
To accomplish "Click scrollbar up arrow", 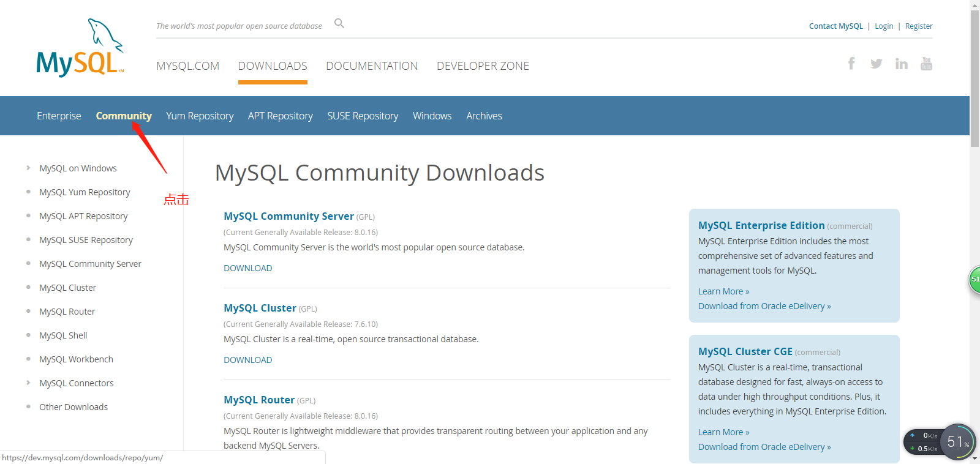I will pyautogui.click(x=974, y=4).
